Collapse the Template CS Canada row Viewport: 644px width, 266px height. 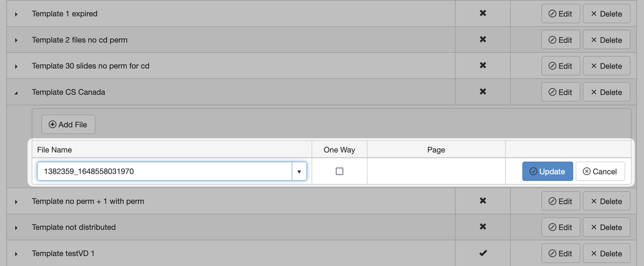[16, 93]
